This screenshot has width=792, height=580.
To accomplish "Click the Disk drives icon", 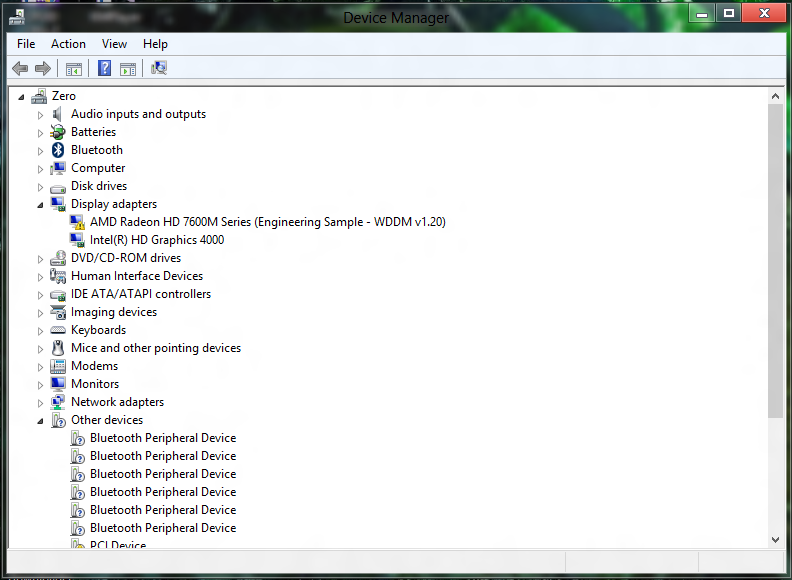I will coord(58,188).
